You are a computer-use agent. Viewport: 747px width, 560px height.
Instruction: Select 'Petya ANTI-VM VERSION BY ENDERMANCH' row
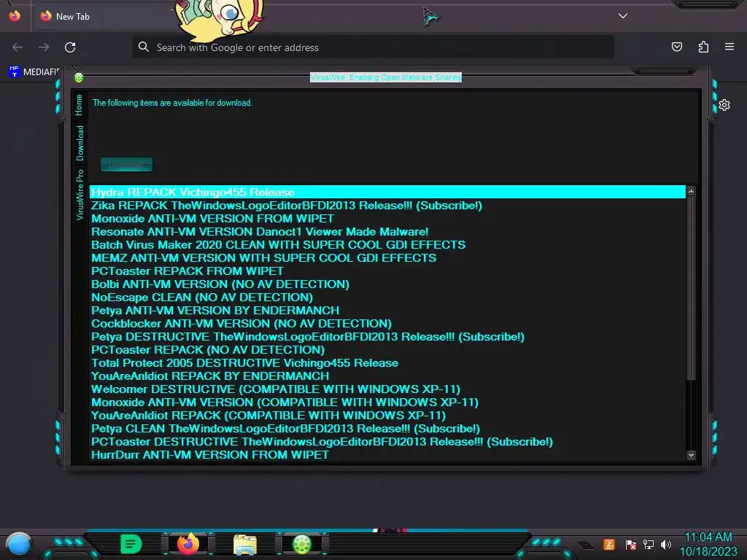coord(387,311)
